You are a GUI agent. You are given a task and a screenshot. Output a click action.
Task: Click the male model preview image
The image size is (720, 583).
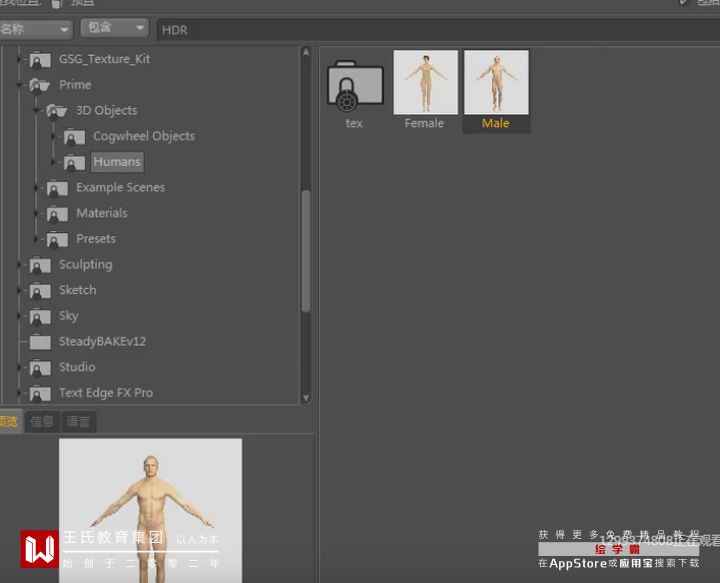(x=150, y=510)
